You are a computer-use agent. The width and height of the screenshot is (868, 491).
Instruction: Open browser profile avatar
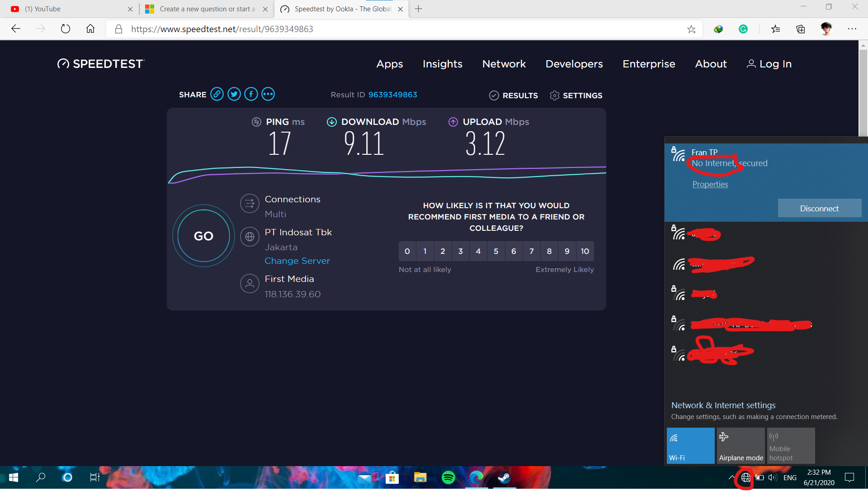[826, 29]
